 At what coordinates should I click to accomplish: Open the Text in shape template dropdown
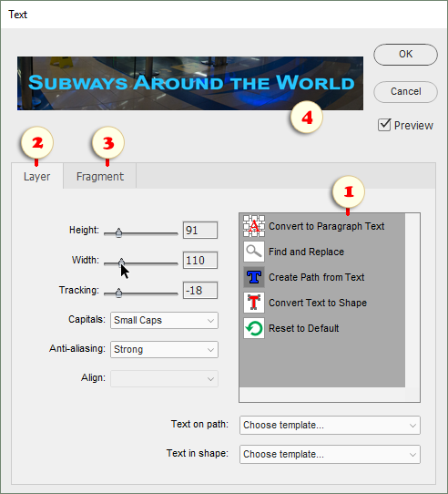click(330, 454)
